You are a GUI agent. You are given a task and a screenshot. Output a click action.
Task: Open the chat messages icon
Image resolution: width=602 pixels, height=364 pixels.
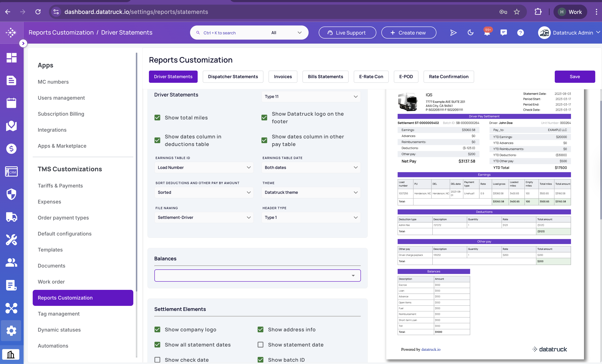click(503, 33)
